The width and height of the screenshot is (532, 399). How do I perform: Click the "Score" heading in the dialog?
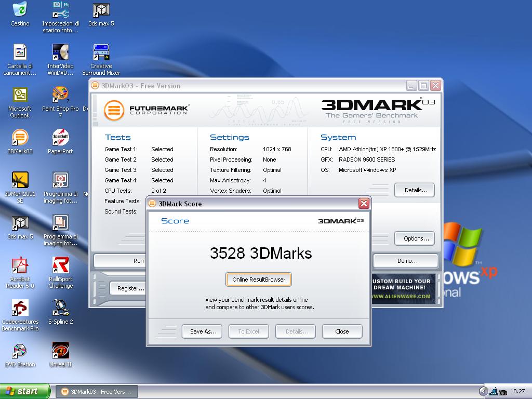click(175, 221)
